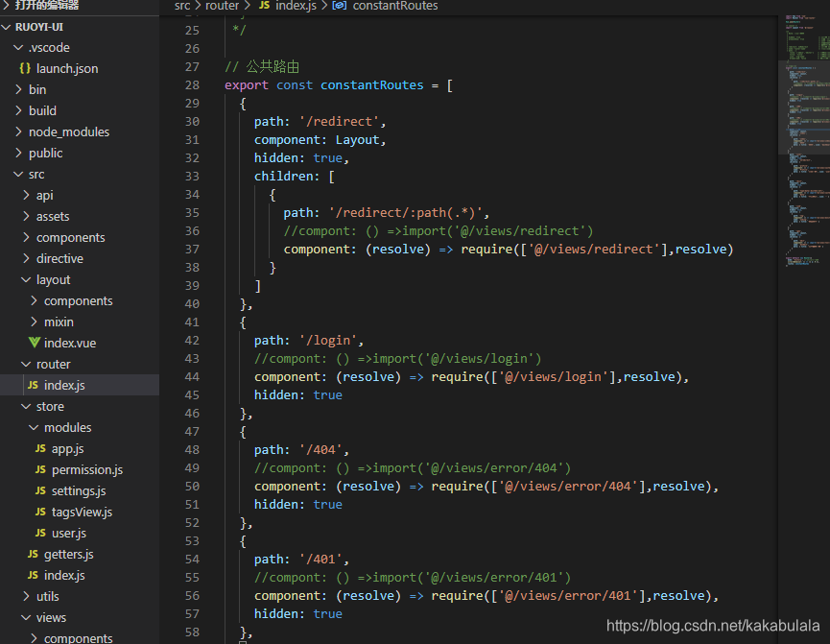The height and width of the screenshot is (644, 830).
Task: Click 'constantRoutes' on line 28
Action: point(372,84)
